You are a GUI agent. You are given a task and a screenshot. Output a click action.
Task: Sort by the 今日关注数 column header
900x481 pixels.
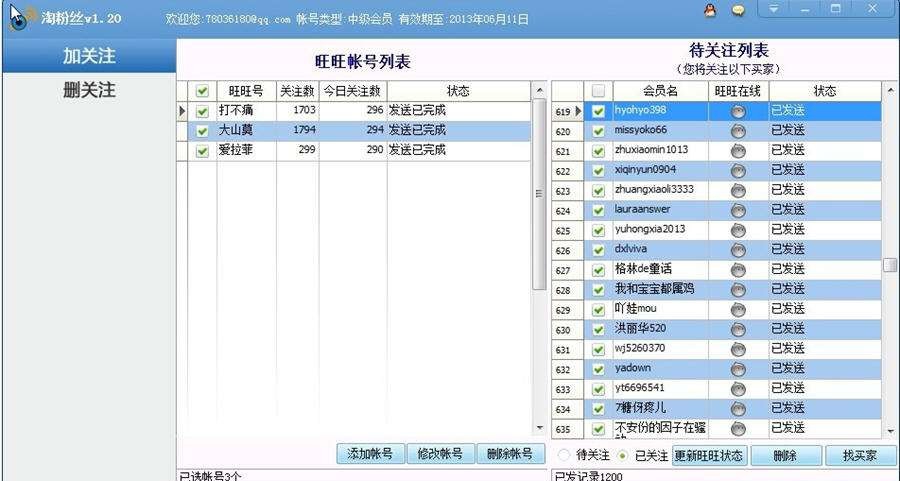pos(352,91)
